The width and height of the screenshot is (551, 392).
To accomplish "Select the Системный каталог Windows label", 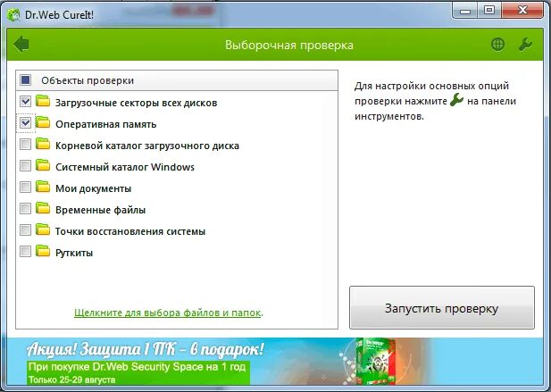I will (125, 167).
